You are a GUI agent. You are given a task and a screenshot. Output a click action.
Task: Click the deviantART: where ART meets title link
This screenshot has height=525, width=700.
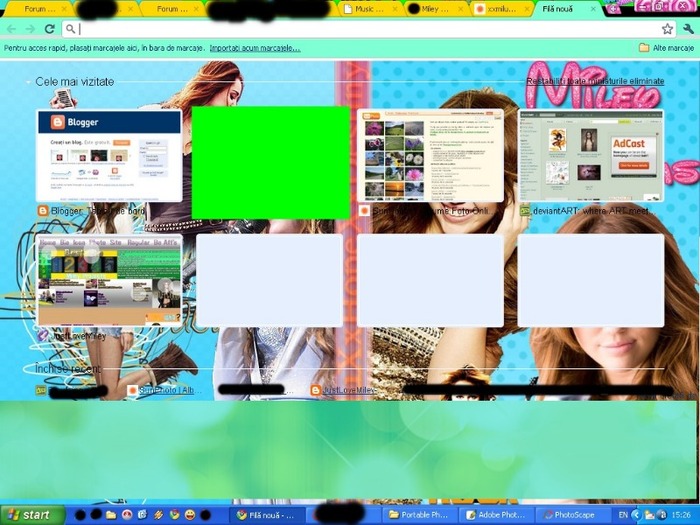click(x=594, y=211)
